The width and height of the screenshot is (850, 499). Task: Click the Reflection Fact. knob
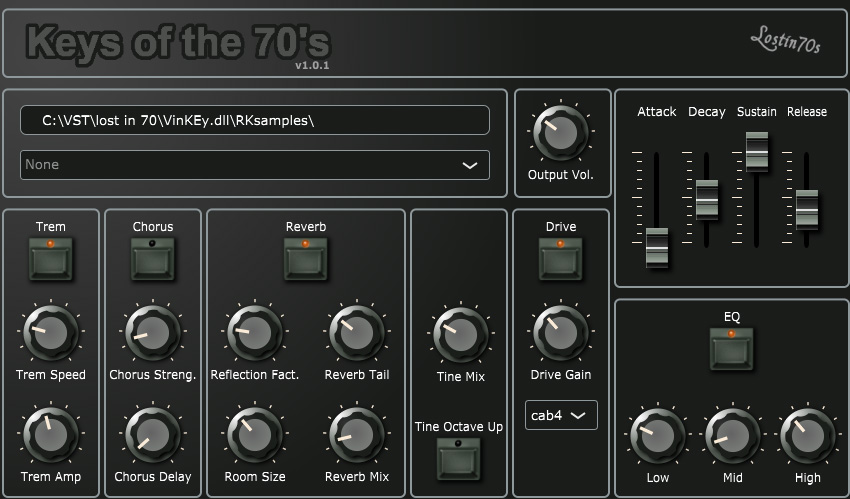(255, 333)
